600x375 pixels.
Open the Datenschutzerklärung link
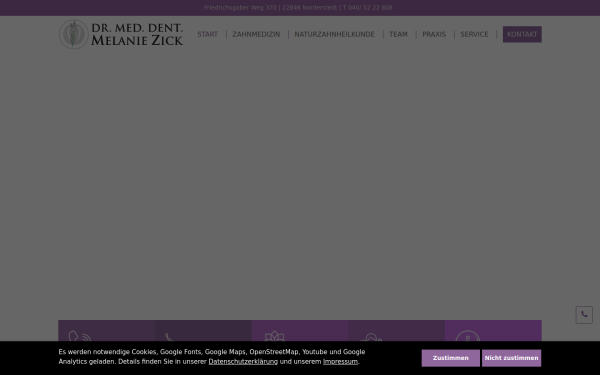coord(243,362)
